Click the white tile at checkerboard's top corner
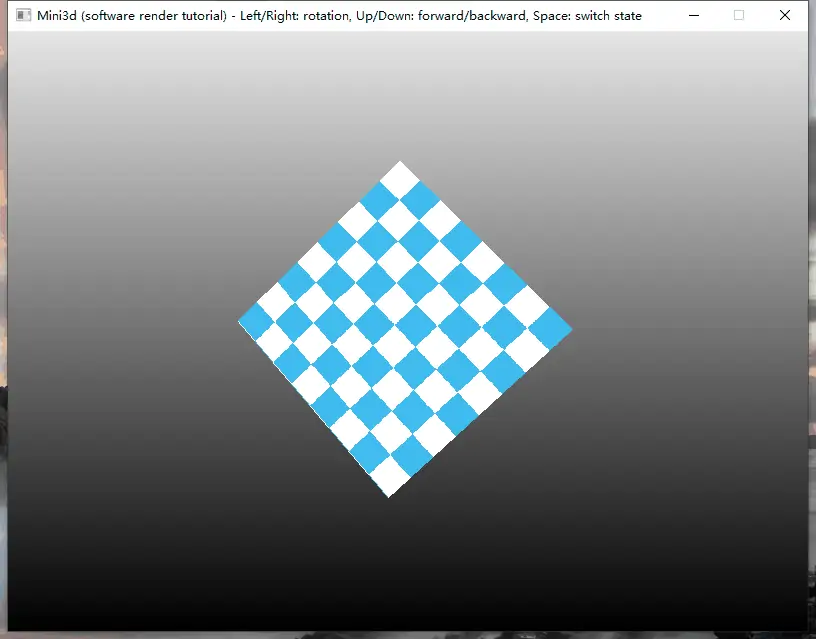Image resolution: width=816 pixels, height=639 pixels. coord(399,179)
